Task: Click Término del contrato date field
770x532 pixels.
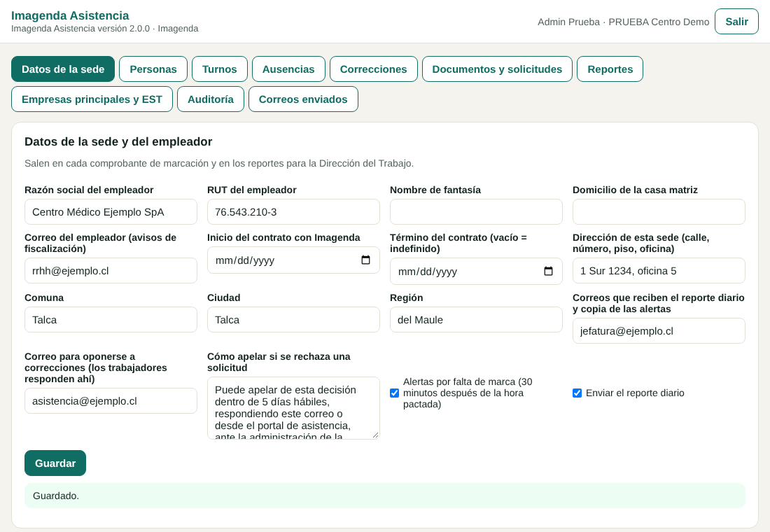Action: pyautogui.click(x=476, y=271)
